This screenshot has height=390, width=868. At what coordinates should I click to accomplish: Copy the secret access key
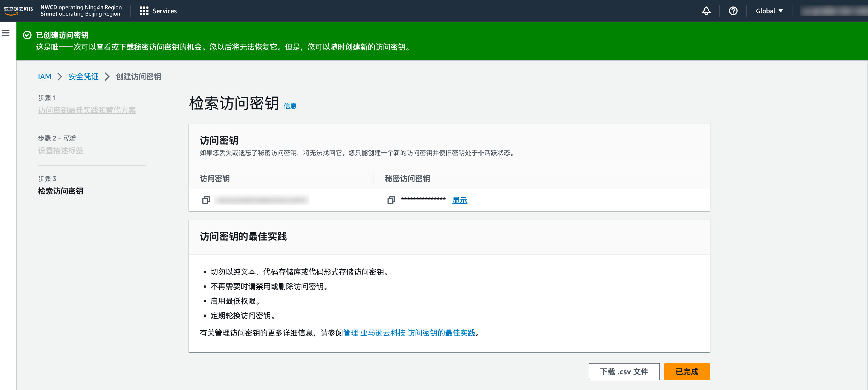pos(391,200)
